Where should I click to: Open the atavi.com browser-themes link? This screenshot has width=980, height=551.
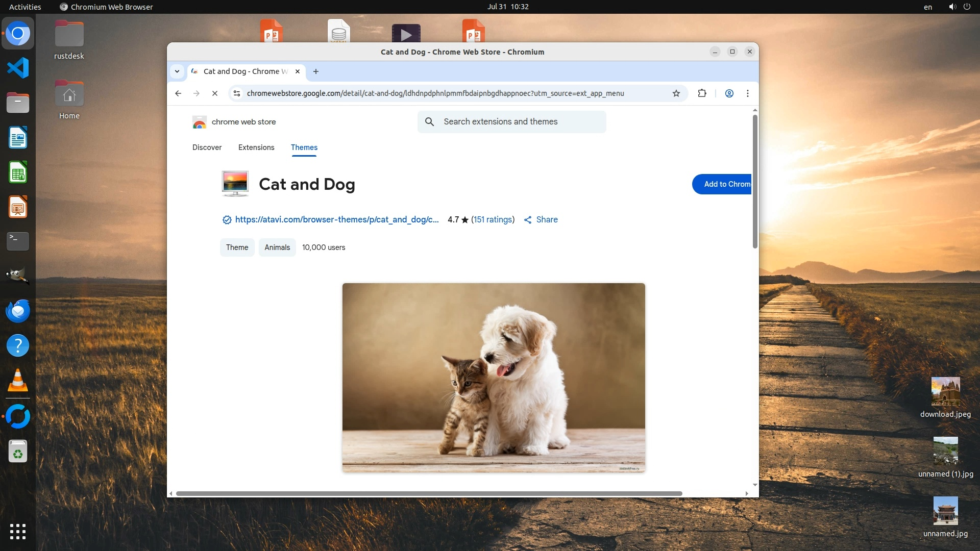pos(336,220)
